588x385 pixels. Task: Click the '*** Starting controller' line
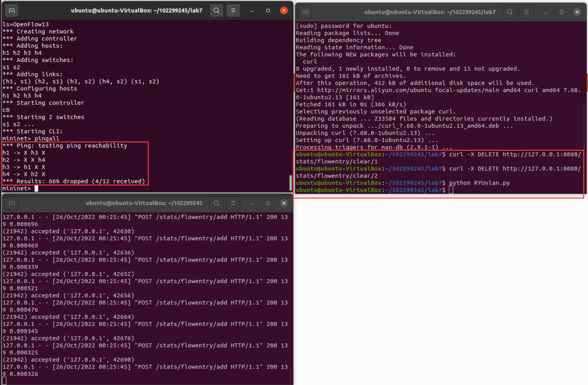pos(43,103)
